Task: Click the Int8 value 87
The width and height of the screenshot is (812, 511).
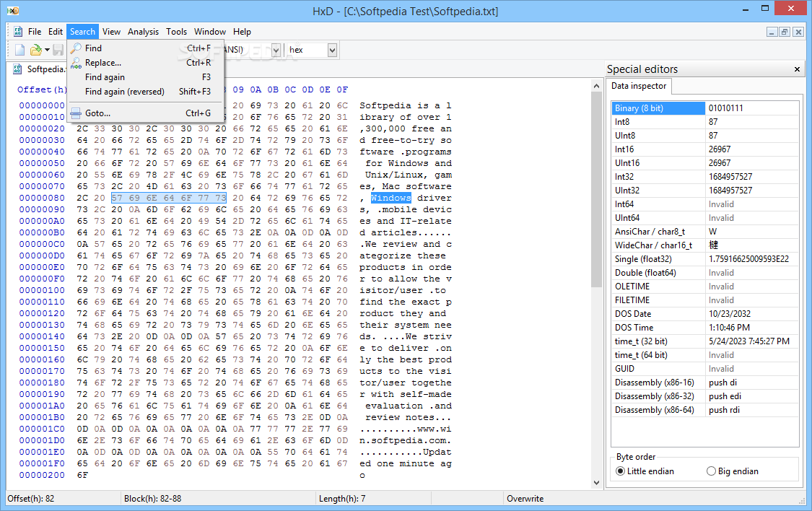Action: (713, 122)
